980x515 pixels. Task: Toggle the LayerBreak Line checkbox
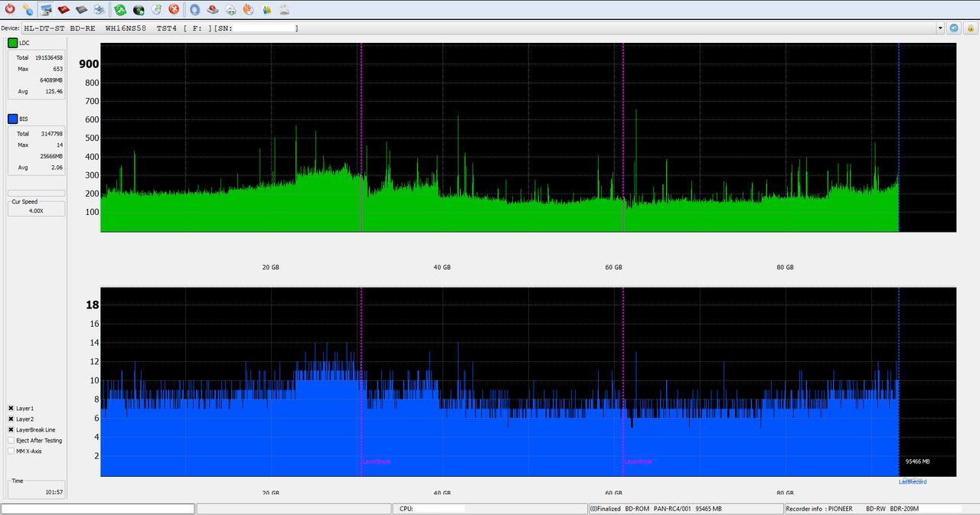tap(11, 429)
